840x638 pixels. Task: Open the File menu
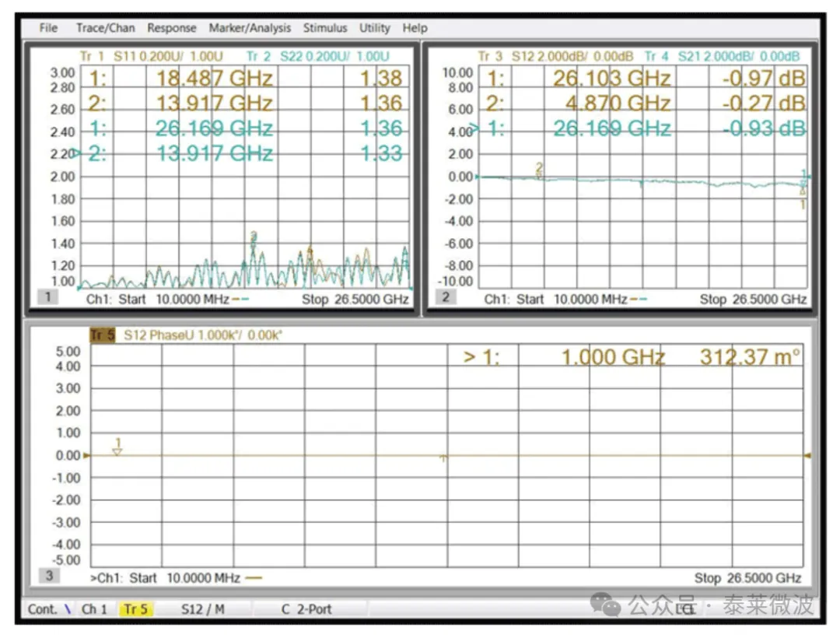48,28
